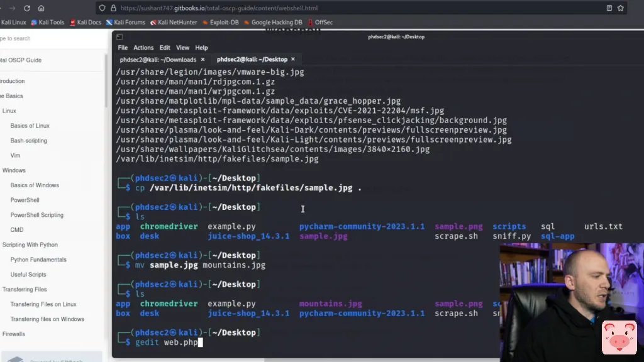Open the Exploit-DB bookmark
The width and height of the screenshot is (644, 362).
point(220,23)
